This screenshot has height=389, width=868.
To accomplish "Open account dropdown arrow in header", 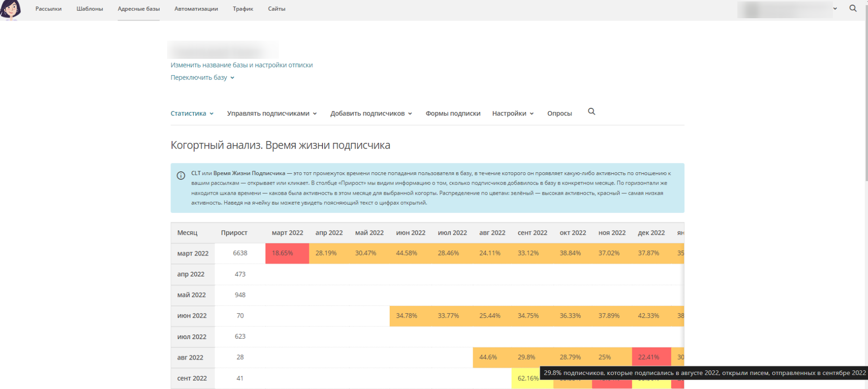I will [x=835, y=8].
